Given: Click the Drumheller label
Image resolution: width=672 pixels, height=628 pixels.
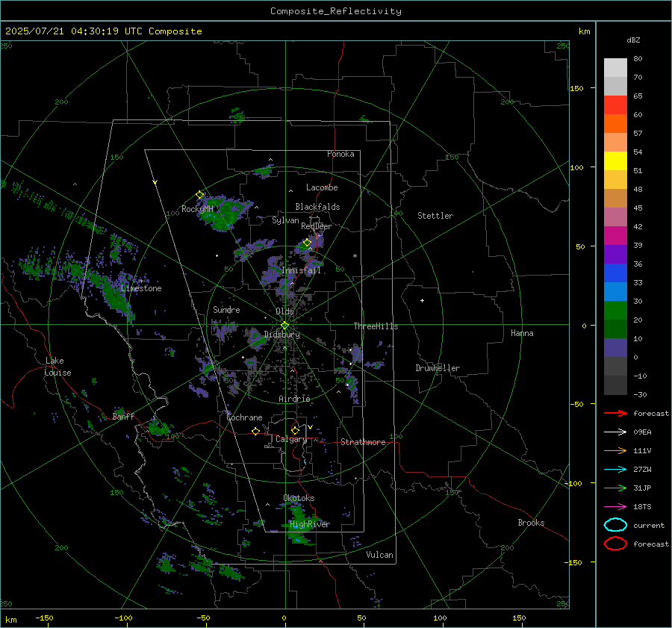Looking at the screenshot, I should 438,368.
